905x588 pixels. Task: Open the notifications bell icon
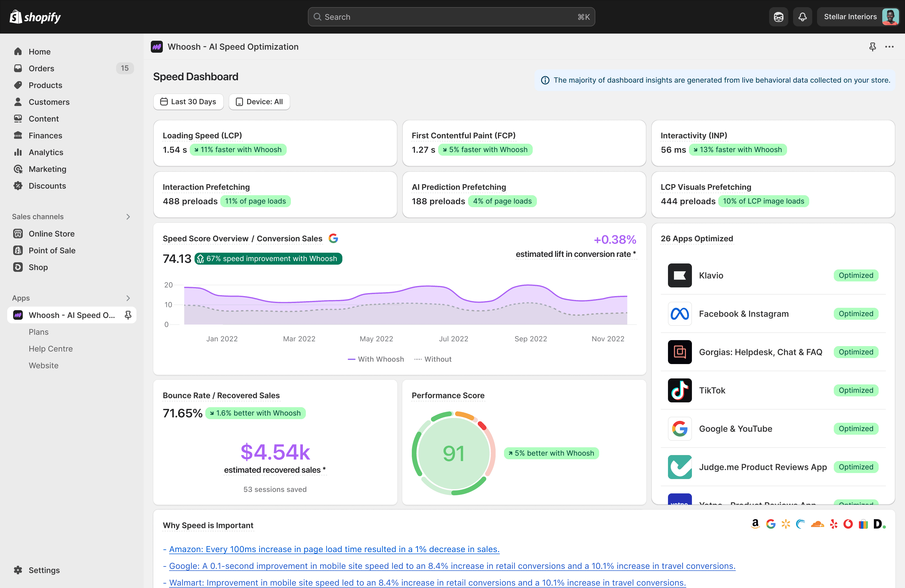(x=802, y=17)
